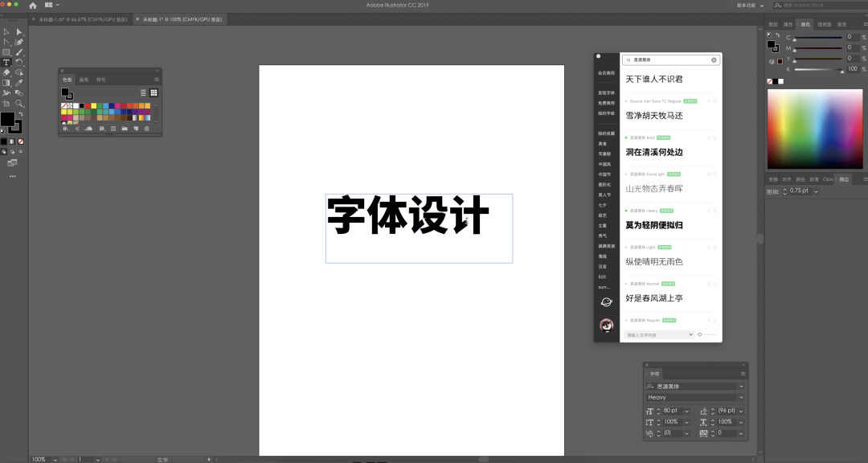Click the Home icon in top bar
The width and height of the screenshot is (868, 463).
click(x=33, y=5)
